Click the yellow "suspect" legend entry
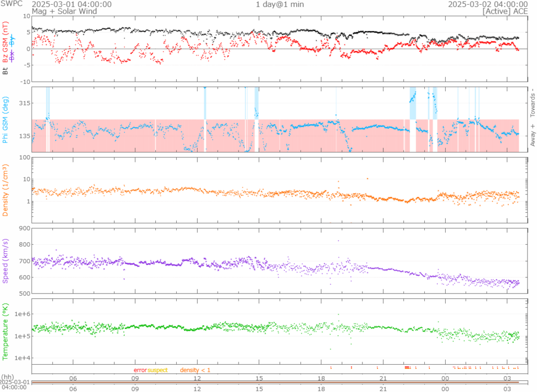The image size is (537, 392). (157, 371)
